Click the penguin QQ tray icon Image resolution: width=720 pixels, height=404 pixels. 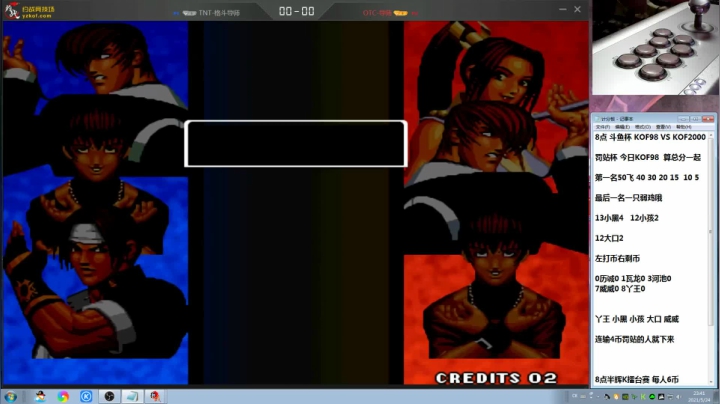(x=607, y=397)
